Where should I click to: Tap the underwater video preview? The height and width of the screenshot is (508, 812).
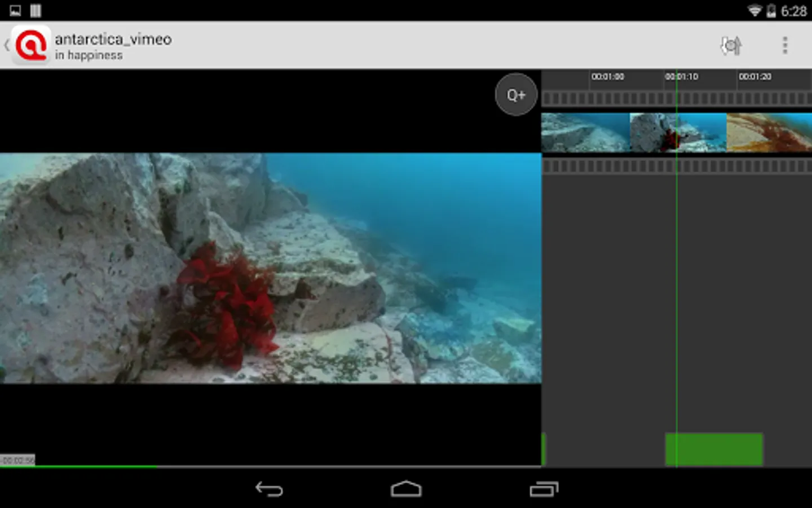[x=271, y=268]
